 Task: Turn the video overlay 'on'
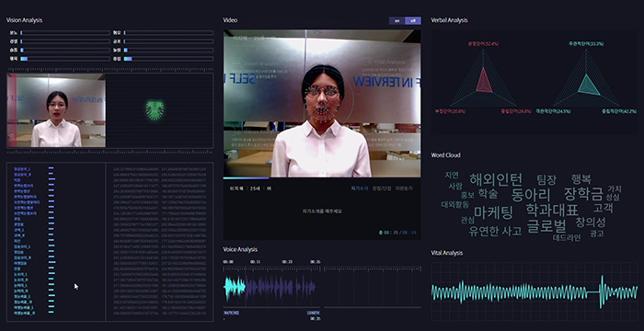click(x=397, y=20)
